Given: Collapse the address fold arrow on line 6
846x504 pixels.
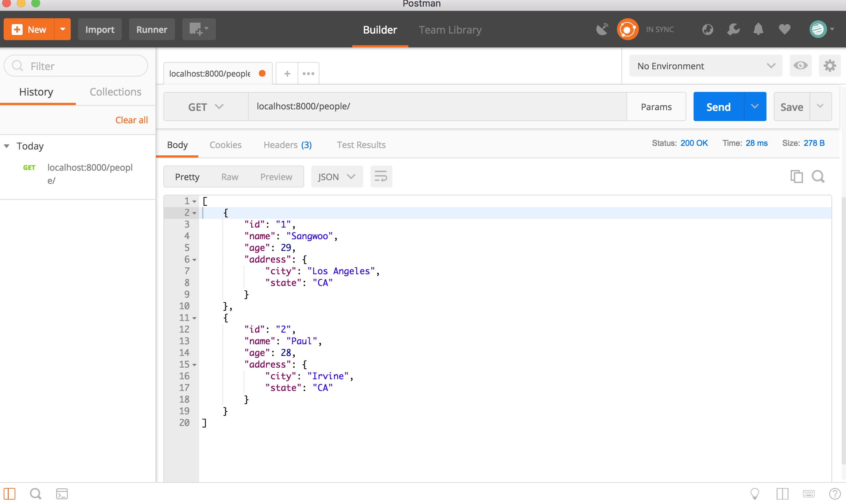Looking at the screenshot, I should click(x=194, y=260).
